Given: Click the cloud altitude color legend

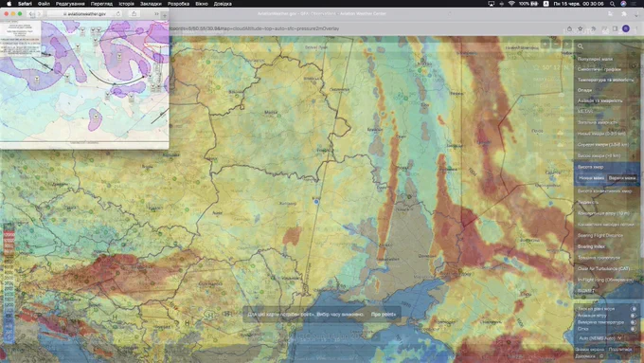Looking at the screenshot, I should [9, 283].
